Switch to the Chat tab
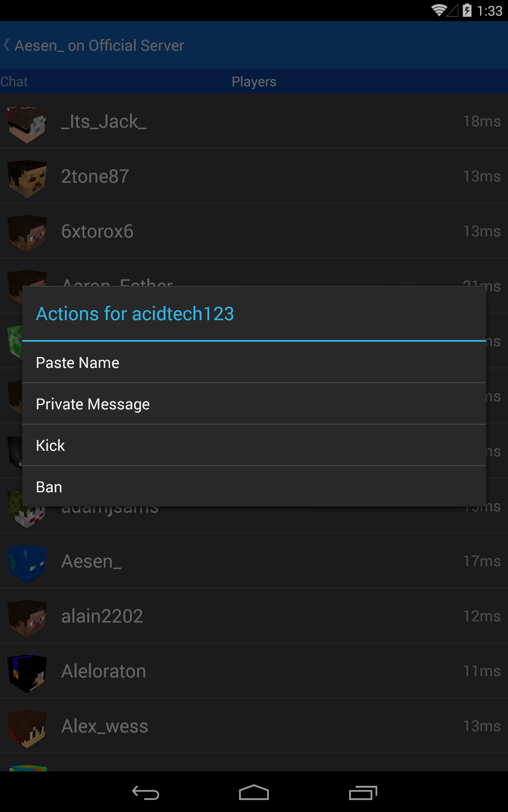This screenshot has width=508, height=812. click(x=14, y=82)
